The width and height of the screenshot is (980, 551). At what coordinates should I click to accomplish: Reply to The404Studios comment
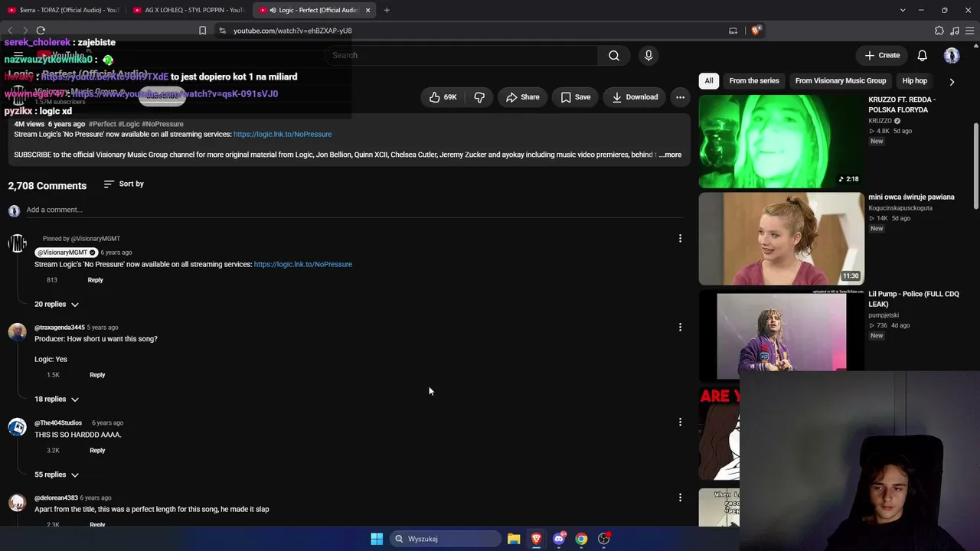[97, 451]
